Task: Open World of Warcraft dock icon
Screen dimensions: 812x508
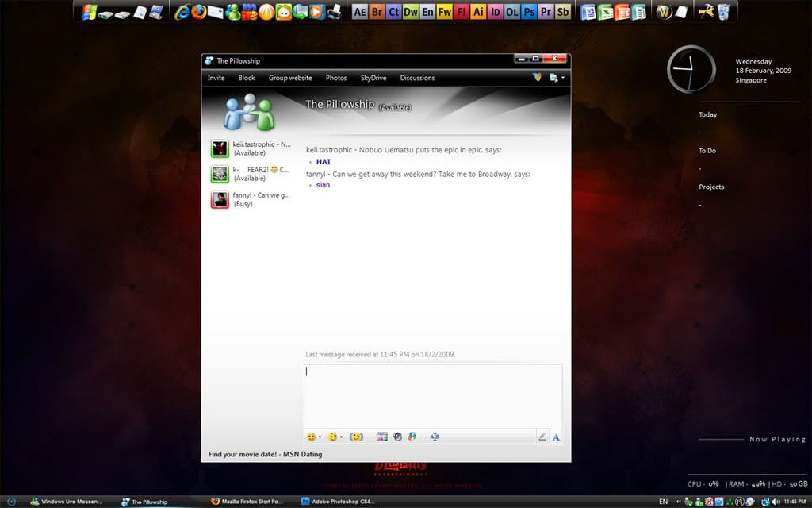Action: click(x=664, y=12)
